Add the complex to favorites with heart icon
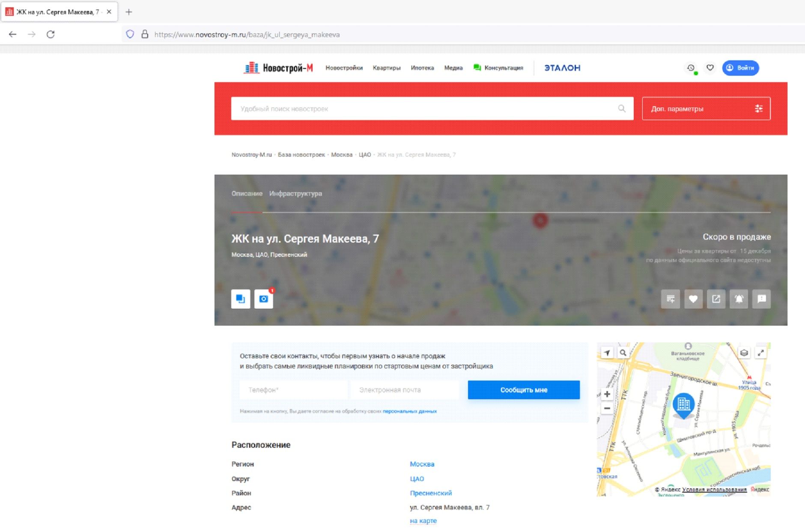 click(x=694, y=299)
